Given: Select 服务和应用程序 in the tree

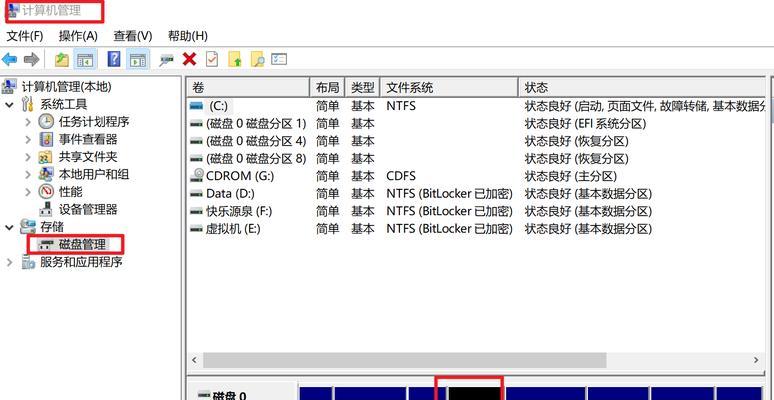Looking at the screenshot, I should coord(81,262).
